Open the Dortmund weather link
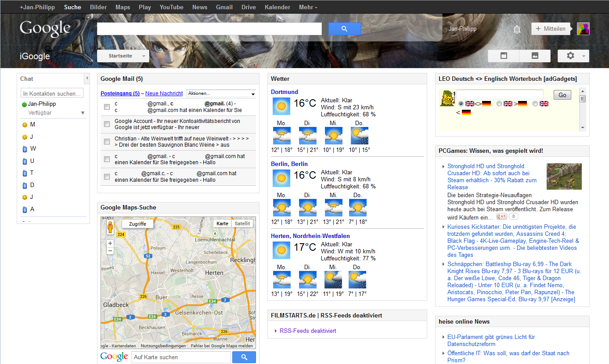609x364 pixels. click(285, 92)
